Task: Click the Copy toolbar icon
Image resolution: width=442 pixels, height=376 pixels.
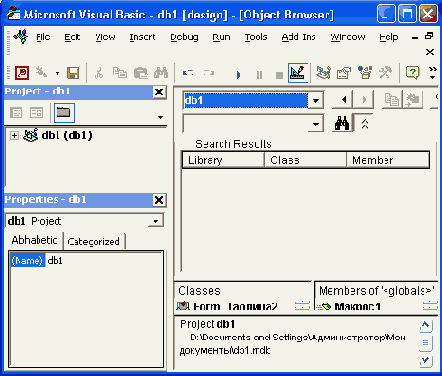Action: pyautogui.click(x=119, y=73)
